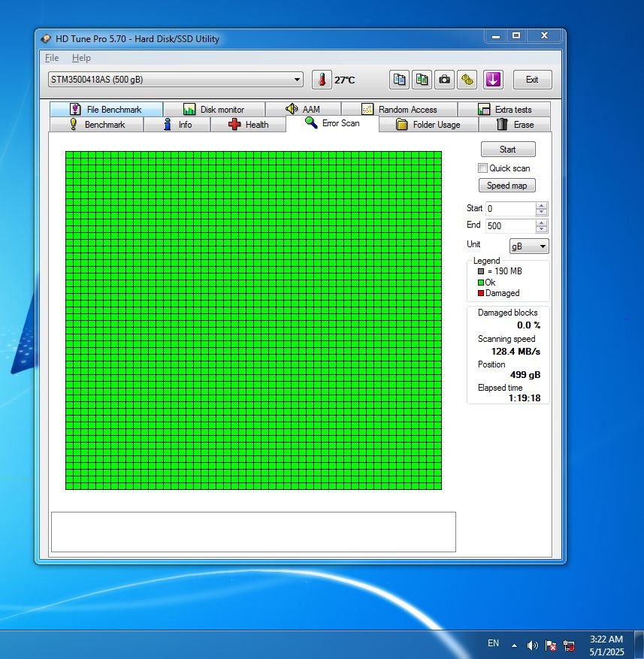Switch to the Random Access tab
644x659 pixels.
(399, 109)
